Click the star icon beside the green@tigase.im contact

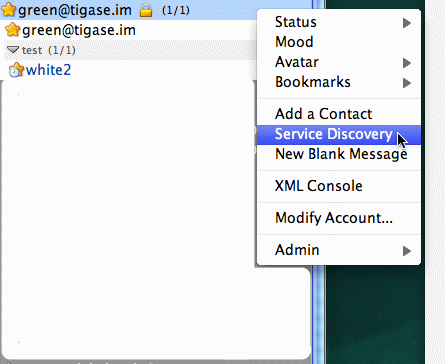click(13, 30)
